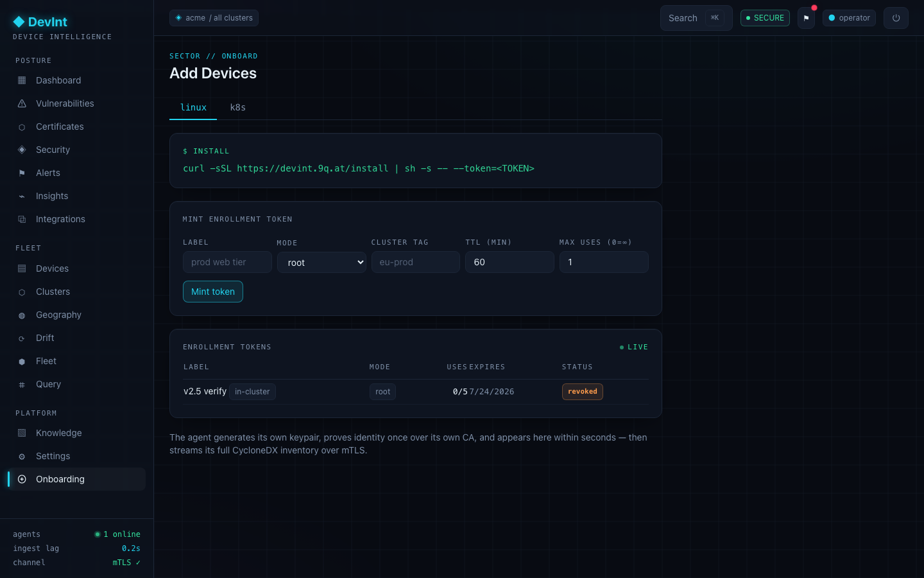Click the v2.5 verify token label

point(205,391)
